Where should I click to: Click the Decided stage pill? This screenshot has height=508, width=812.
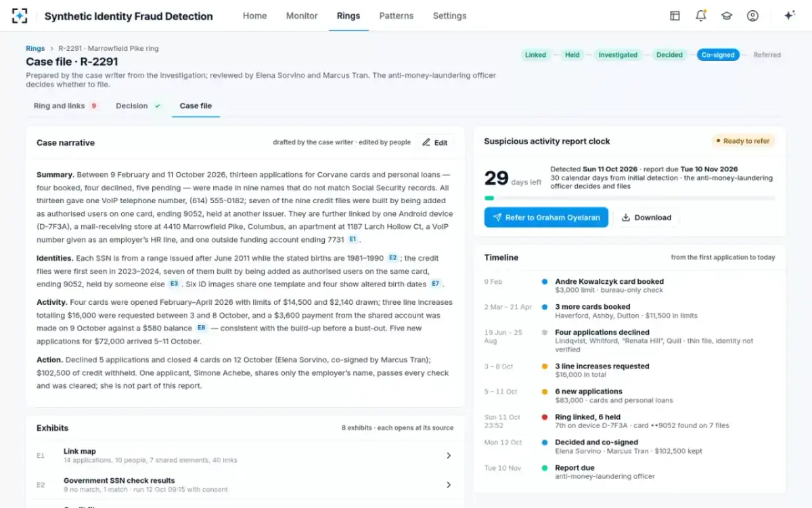(669, 55)
